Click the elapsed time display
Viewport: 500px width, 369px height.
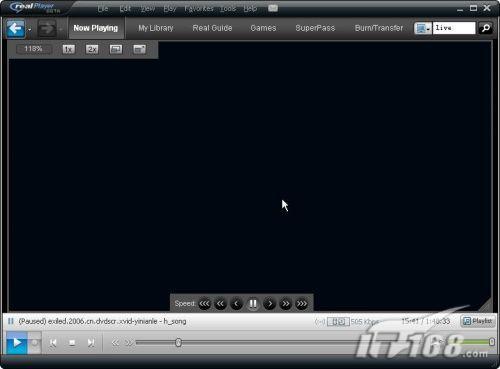pos(409,321)
